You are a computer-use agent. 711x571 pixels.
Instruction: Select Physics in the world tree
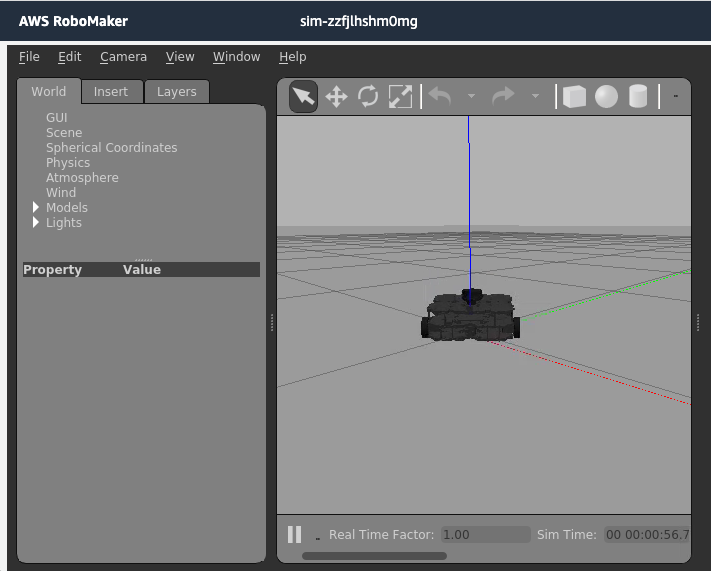click(68, 162)
